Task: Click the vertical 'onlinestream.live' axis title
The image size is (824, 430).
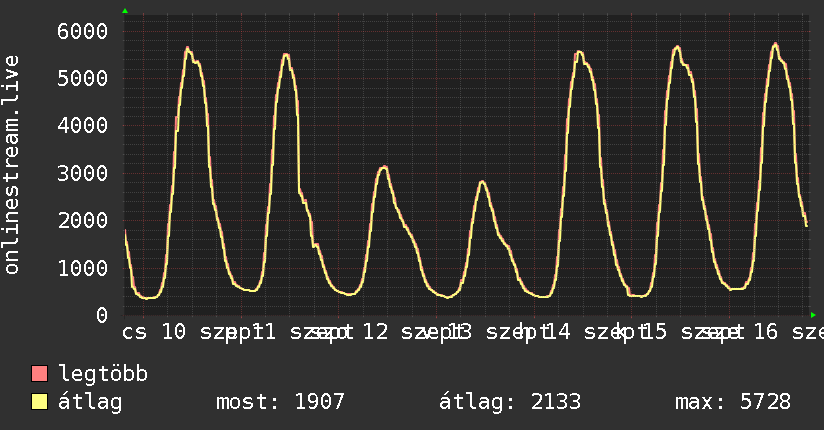Action: (11, 165)
